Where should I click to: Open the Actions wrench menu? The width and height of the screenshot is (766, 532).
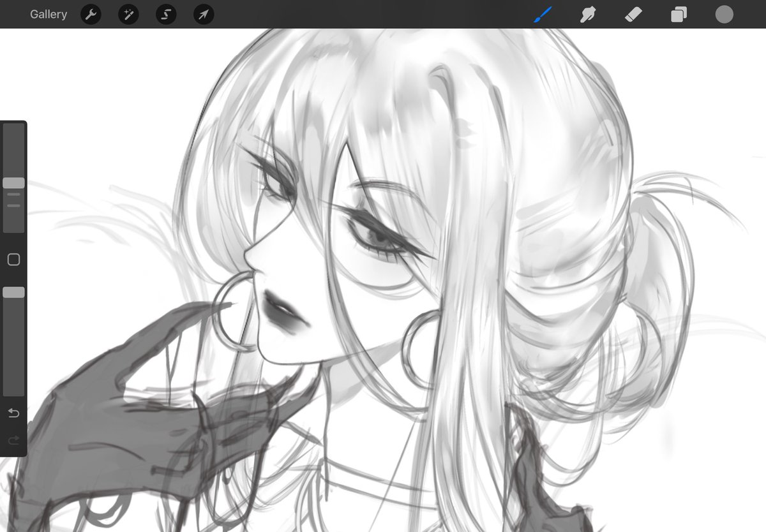[x=91, y=14]
